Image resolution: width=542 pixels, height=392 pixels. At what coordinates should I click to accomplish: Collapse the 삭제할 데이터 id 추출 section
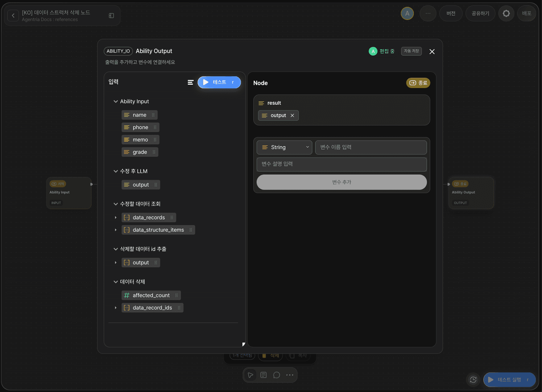click(x=116, y=249)
